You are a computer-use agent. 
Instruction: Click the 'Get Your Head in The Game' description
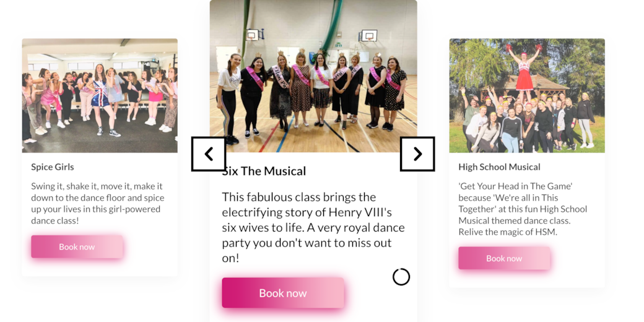[x=523, y=209]
